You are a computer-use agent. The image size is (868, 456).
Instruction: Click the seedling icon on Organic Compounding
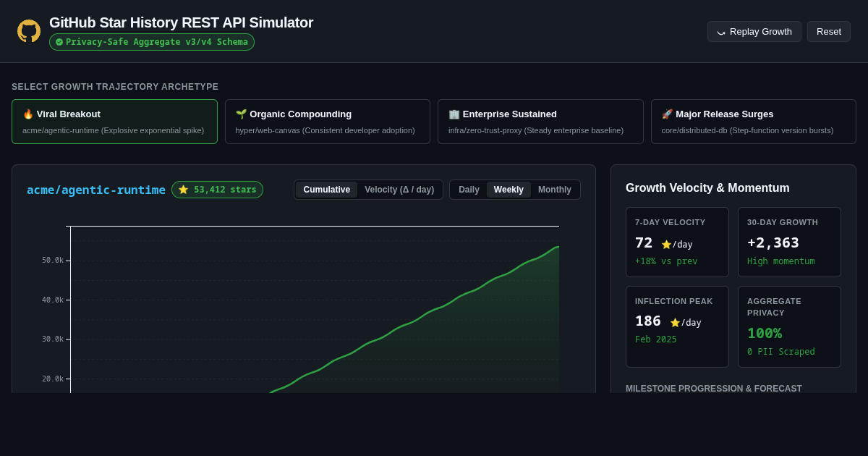(241, 114)
